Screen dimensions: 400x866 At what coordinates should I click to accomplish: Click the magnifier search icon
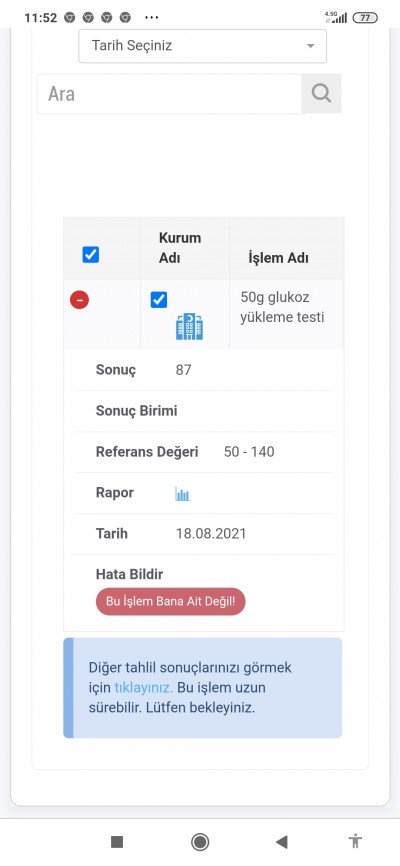(321, 93)
